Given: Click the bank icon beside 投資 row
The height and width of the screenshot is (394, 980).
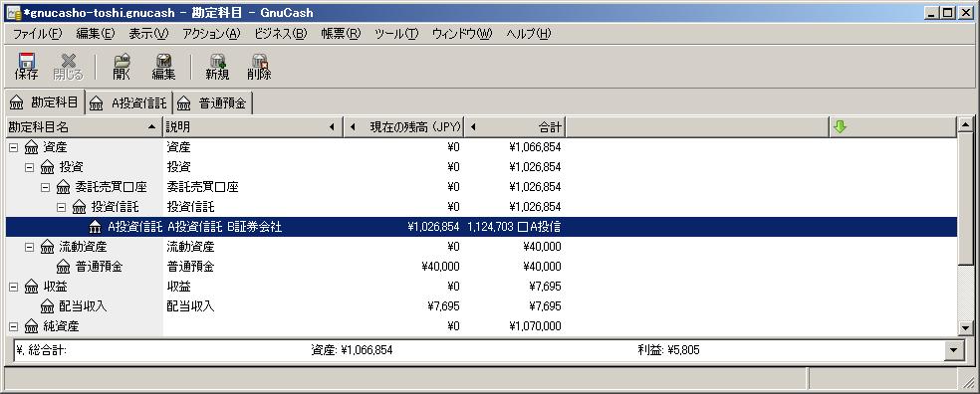Looking at the screenshot, I should 48,167.
